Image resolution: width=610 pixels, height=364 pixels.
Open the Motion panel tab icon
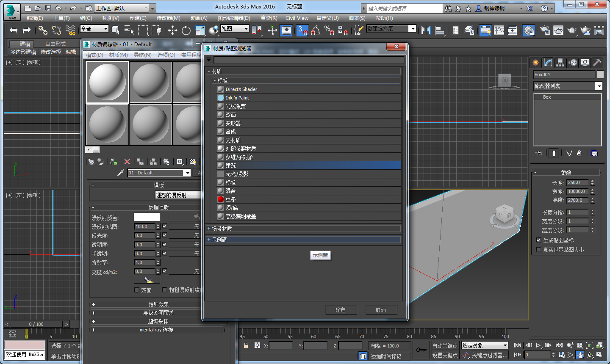click(x=573, y=63)
